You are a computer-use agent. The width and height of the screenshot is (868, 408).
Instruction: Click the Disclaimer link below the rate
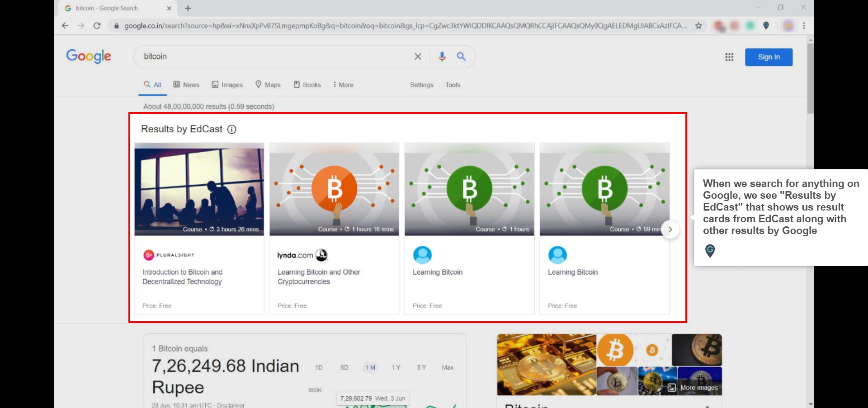231,405
